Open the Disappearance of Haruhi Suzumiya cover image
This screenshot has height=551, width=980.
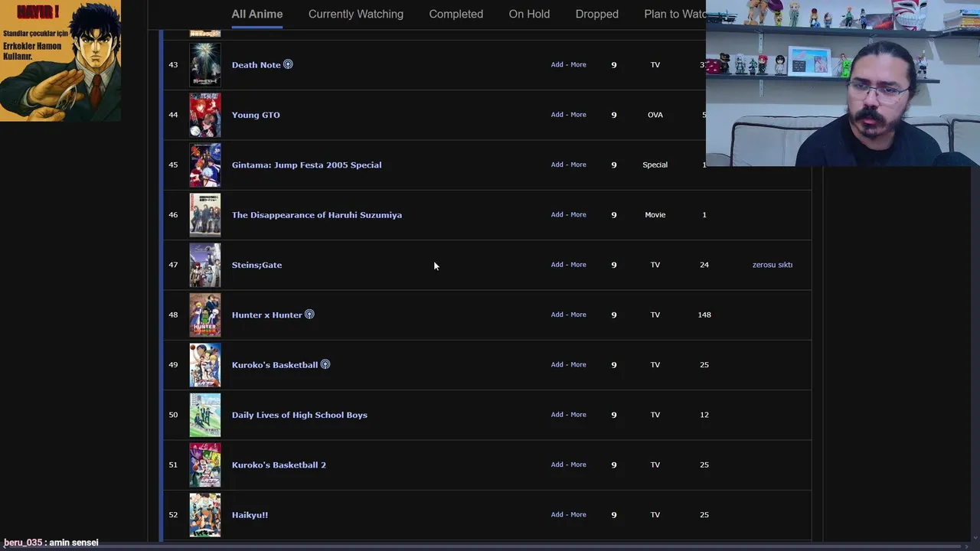(x=205, y=215)
